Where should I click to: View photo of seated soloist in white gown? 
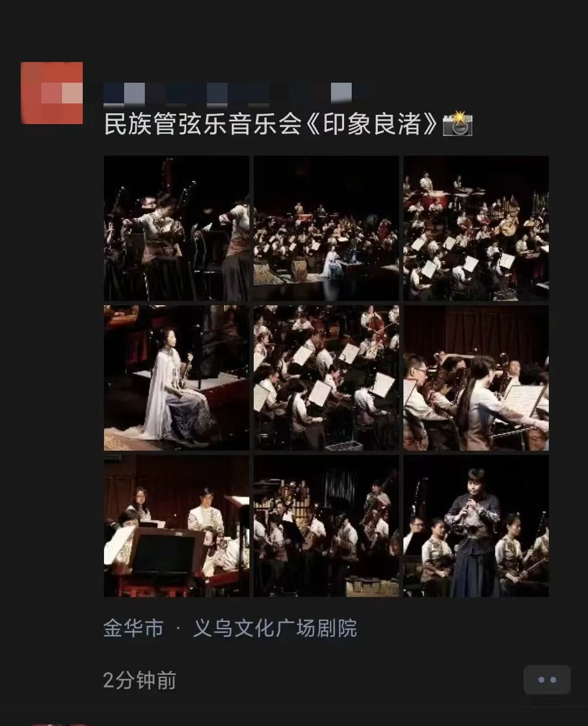click(x=176, y=378)
